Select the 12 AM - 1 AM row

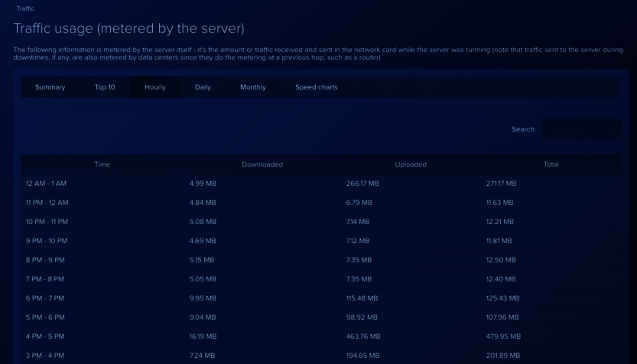click(x=46, y=184)
